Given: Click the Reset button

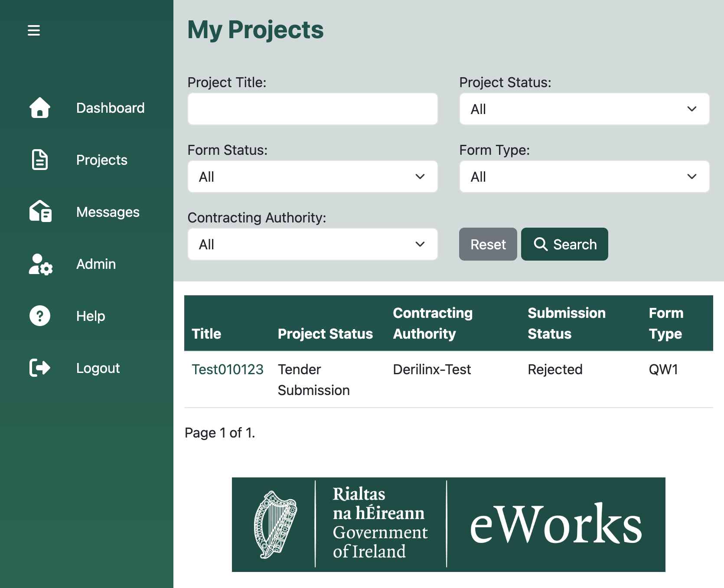Looking at the screenshot, I should 488,244.
